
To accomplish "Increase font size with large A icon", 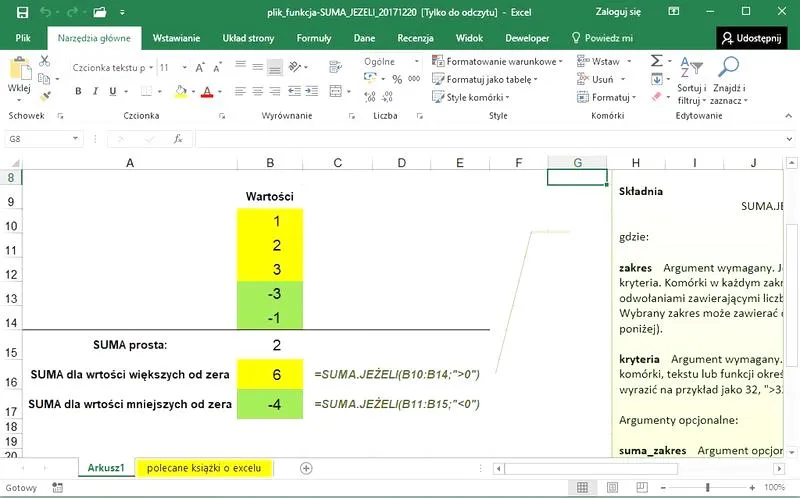I will click(200, 67).
